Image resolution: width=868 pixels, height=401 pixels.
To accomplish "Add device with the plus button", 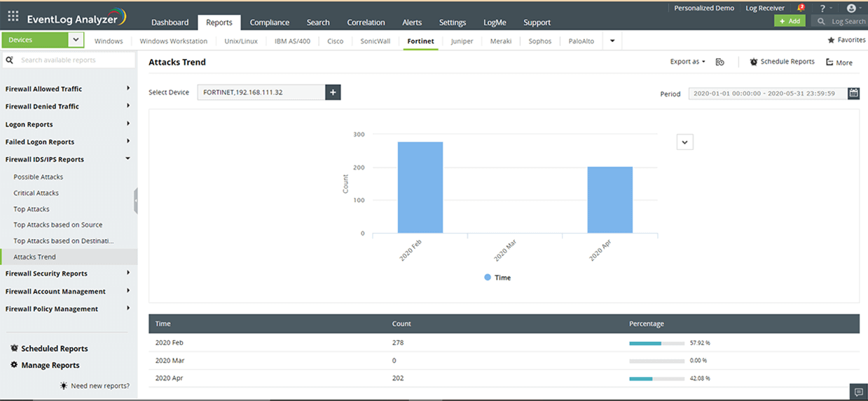I will [x=333, y=92].
